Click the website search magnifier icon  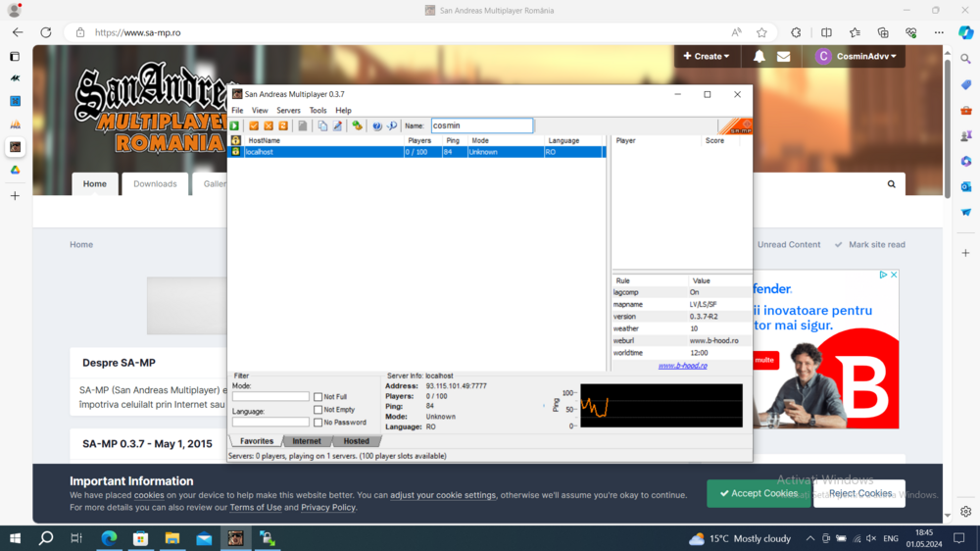click(x=891, y=184)
